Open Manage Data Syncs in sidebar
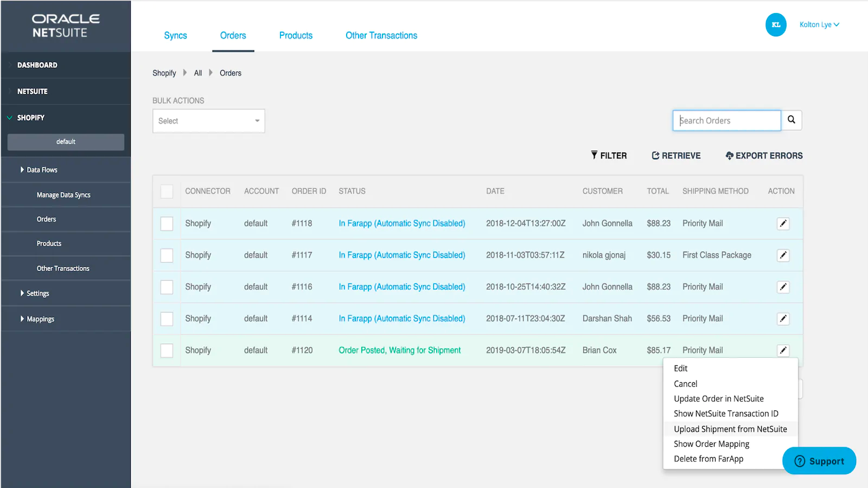Viewport: 868px width, 488px height. coord(63,195)
